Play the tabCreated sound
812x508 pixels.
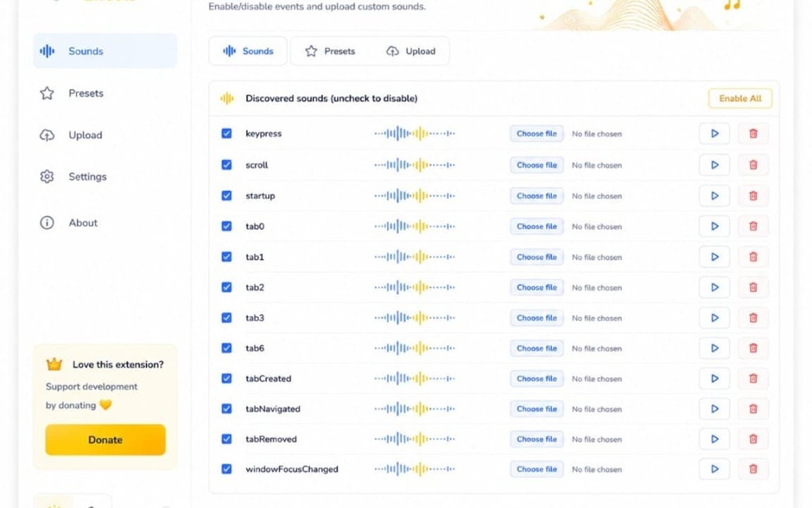(x=714, y=378)
